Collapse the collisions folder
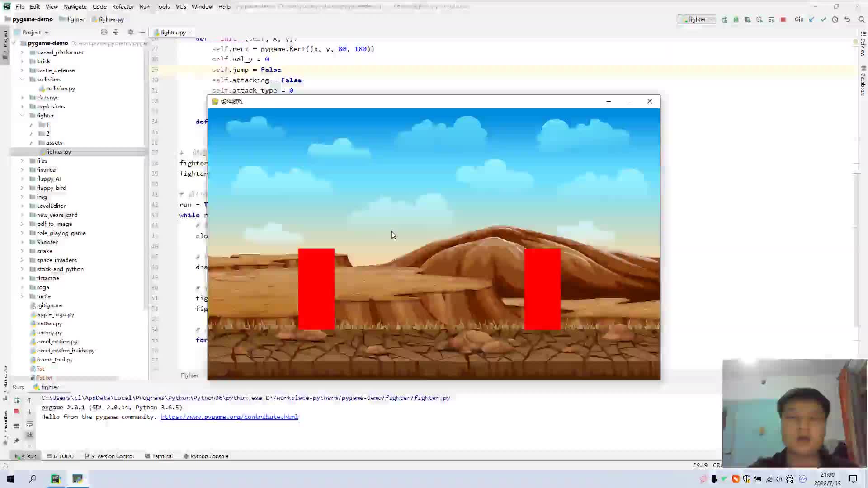Screen dimensions: 868x488 click(22, 79)
